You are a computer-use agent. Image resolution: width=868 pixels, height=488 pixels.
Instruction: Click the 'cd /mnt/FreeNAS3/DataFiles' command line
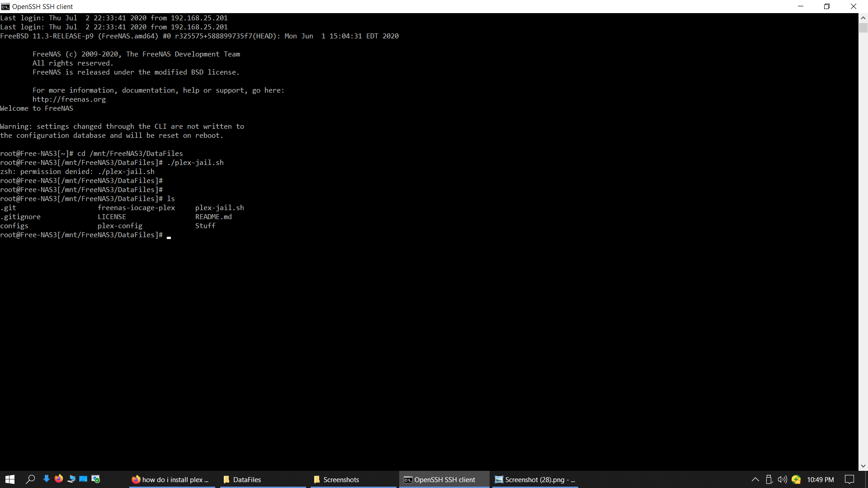91,154
